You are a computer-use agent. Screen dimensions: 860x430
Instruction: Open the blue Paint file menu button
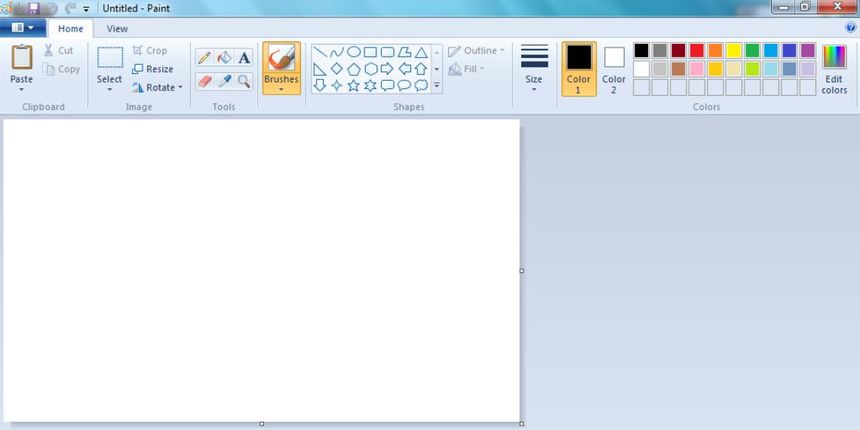point(22,29)
